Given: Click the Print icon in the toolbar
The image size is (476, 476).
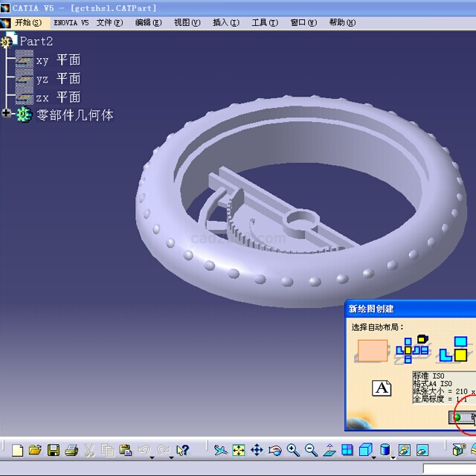Looking at the screenshot, I should coord(71,450).
